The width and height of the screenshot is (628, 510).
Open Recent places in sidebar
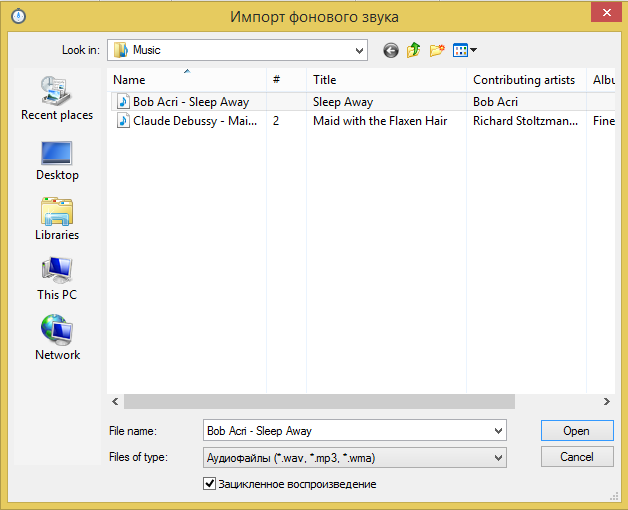(57, 99)
